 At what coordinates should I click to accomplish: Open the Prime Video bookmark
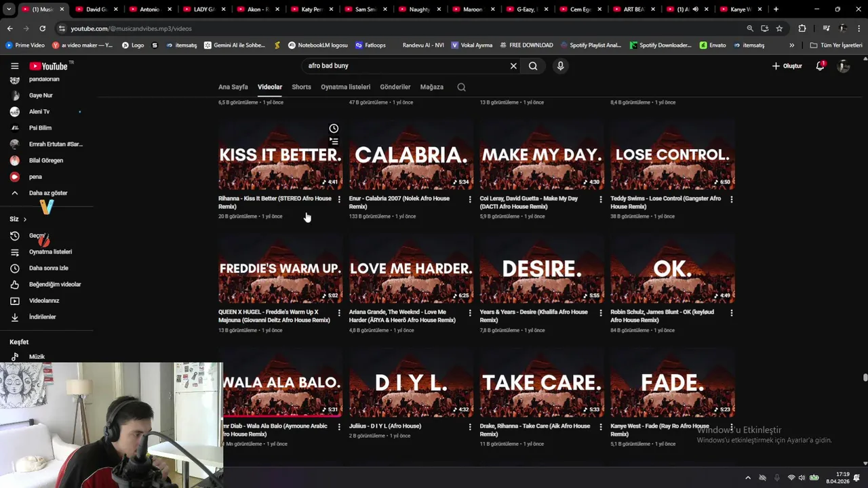(25, 45)
